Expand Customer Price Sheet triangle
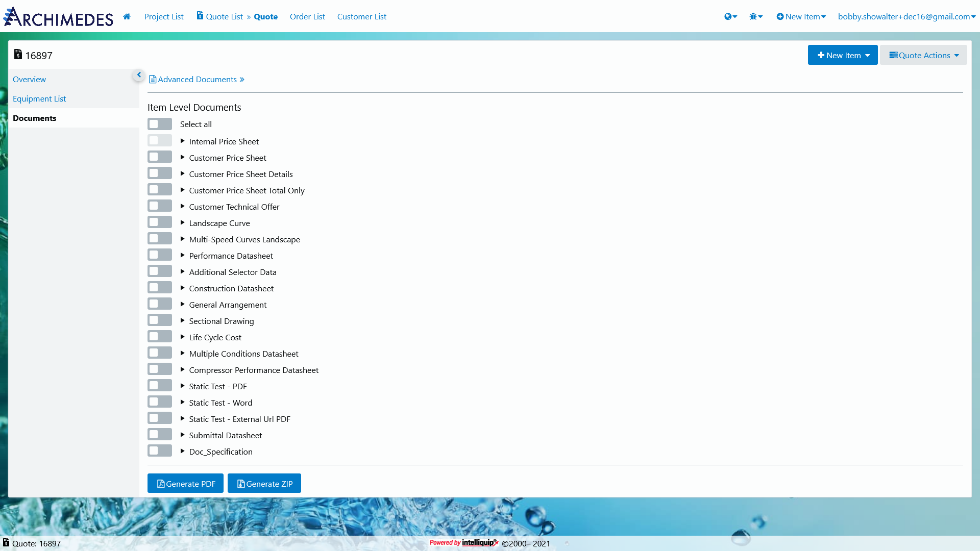The height and width of the screenshot is (551, 980). 182,157
